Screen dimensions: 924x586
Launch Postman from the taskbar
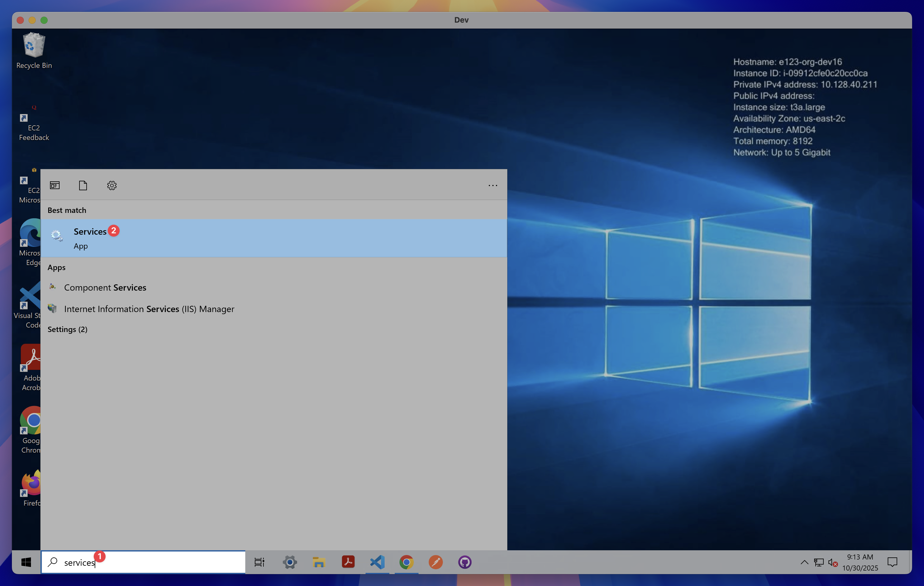tap(436, 562)
